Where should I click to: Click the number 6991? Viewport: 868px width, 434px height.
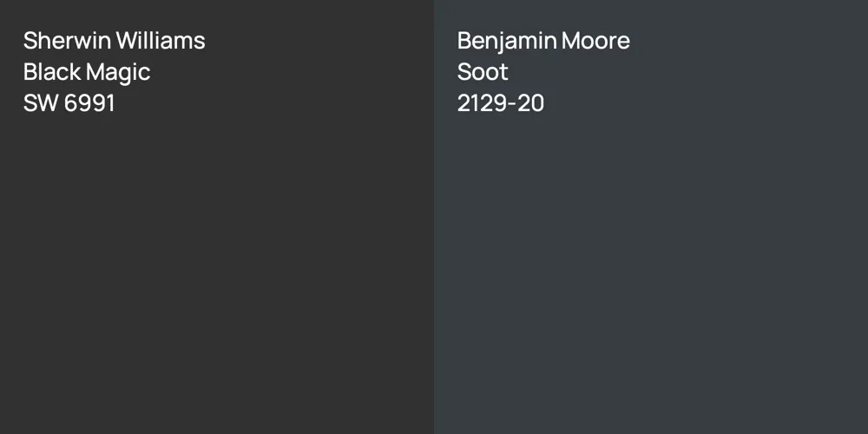coord(89,103)
